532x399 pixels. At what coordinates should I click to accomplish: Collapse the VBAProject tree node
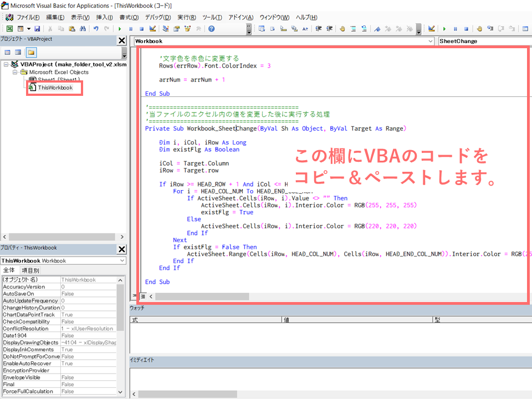[x=6, y=64]
